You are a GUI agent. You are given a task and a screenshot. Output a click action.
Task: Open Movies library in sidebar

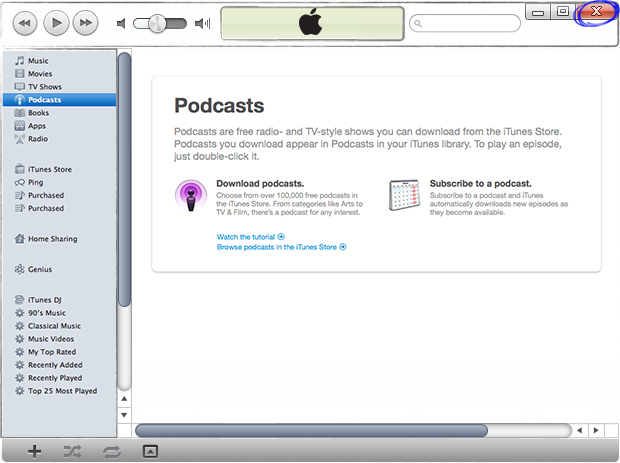(59, 74)
